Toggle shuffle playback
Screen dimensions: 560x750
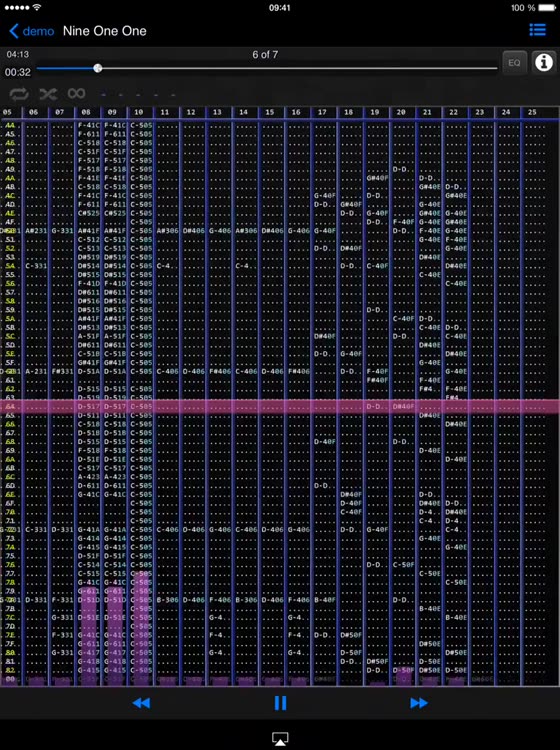[x=48, y=94]
